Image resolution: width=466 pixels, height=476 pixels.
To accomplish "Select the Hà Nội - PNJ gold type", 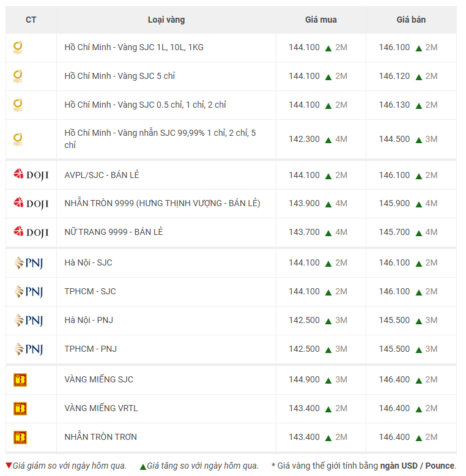I will (x=89, y=320).
